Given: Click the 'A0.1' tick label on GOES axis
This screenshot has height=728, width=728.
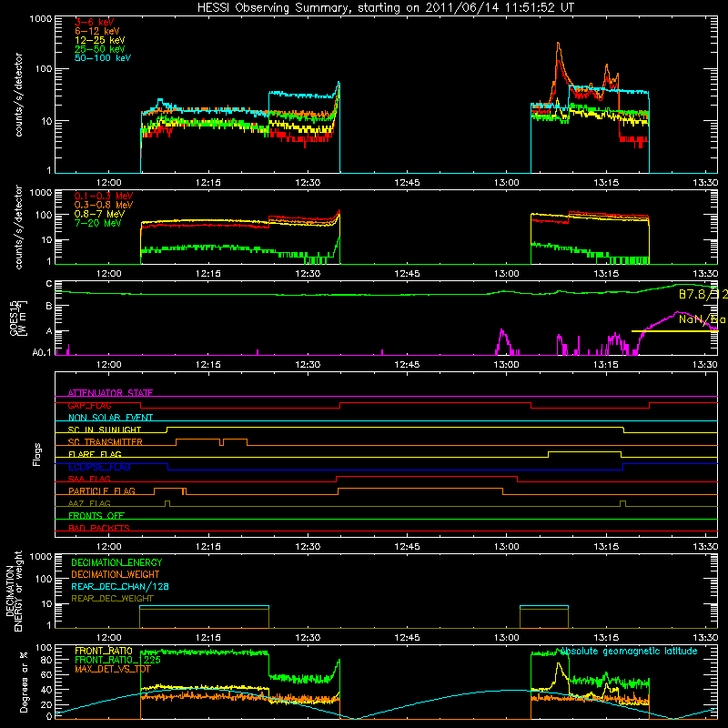Looking at the screenshot, I should pyautogui.click(x=42, y=353).
